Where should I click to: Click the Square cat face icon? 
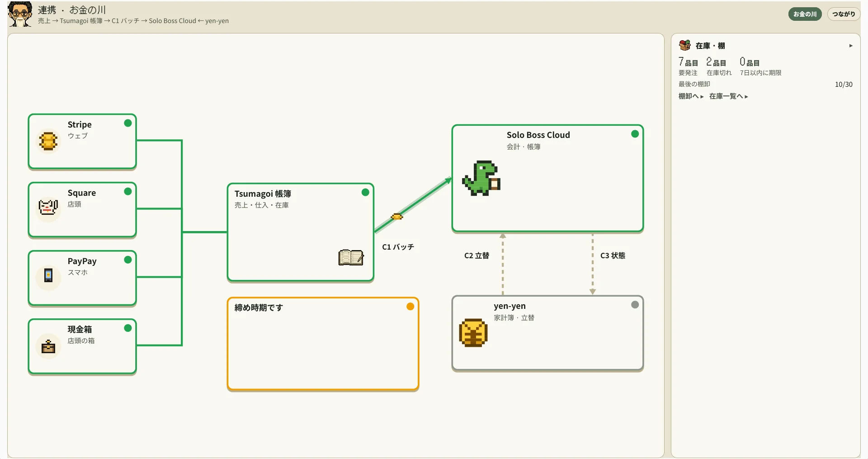click(x=48, y=208)
